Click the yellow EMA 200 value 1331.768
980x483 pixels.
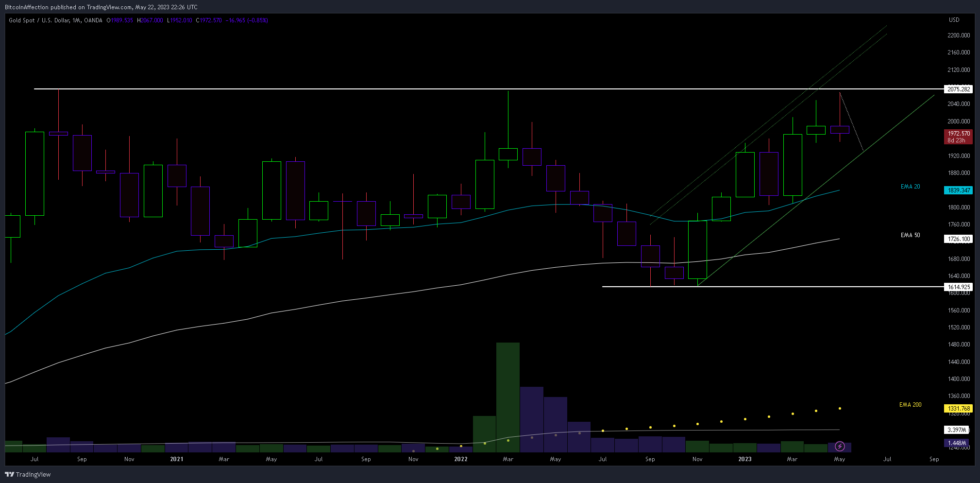958,408
